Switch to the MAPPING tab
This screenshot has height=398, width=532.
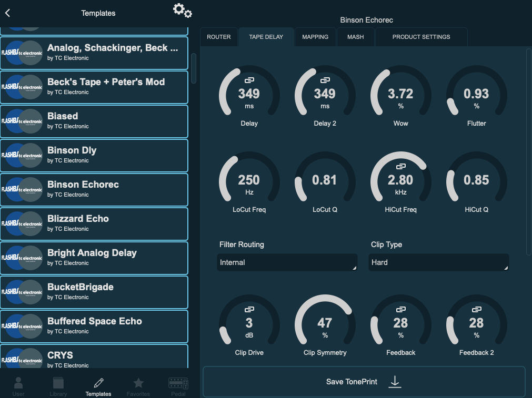315,37
